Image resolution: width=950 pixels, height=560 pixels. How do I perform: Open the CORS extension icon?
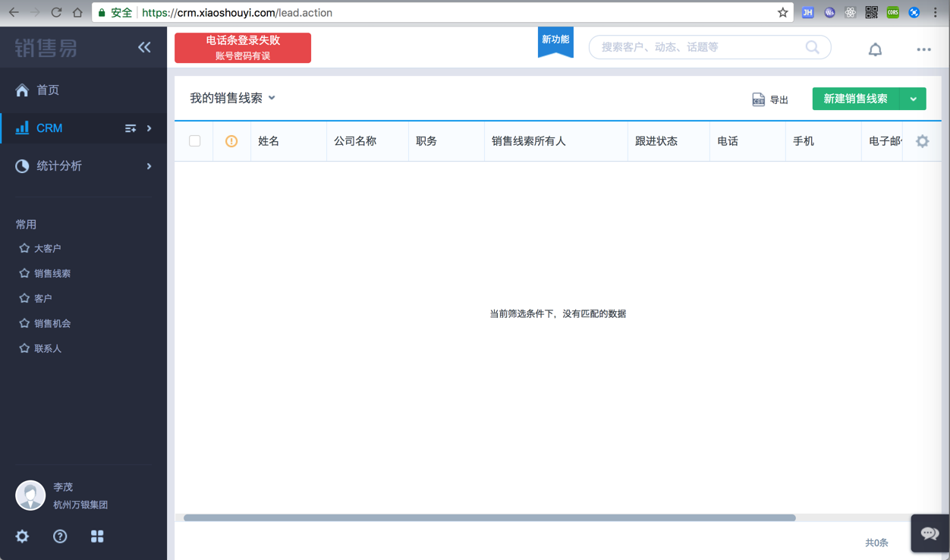tap(892, 12)
